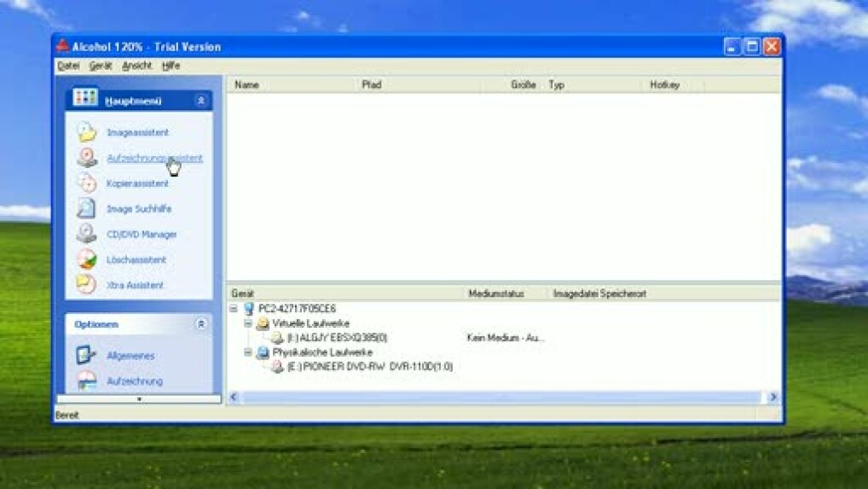Viewport: 868px width, 489px height.
Task: Click the Imageassistent icon
Action: (x=86, y=132)
